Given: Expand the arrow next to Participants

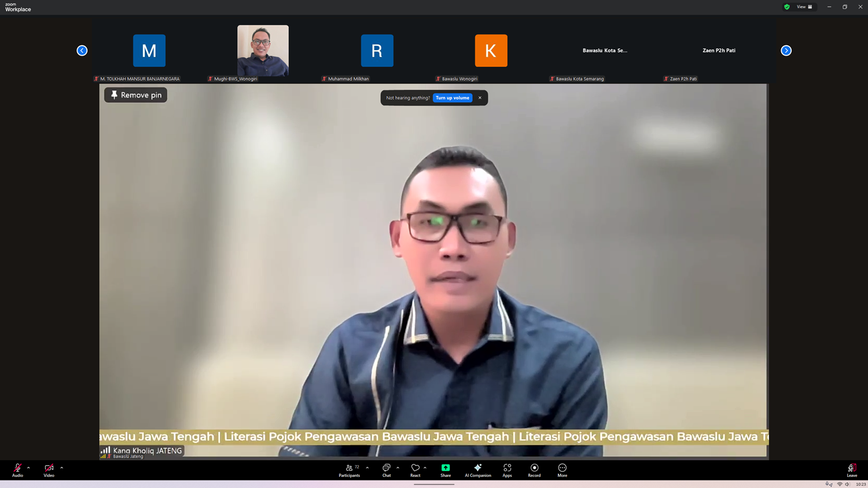Looking at the screenshot, I should (367, 468).
